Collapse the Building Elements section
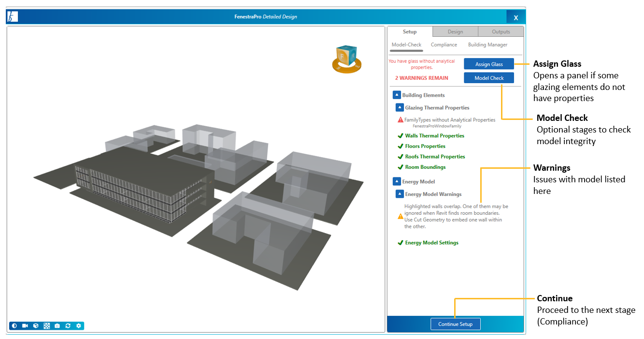 [x=397, y=95]
